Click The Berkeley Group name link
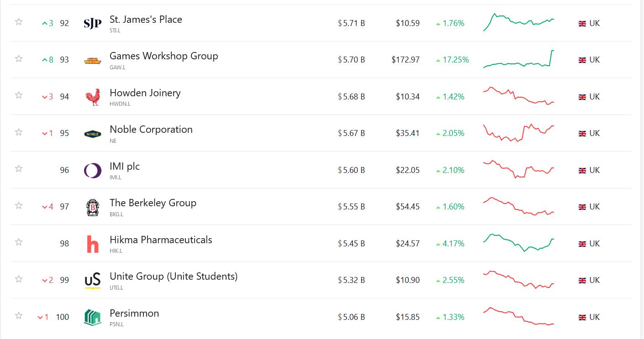Image resolution: width=644 pixels, height=339 pixels. [x=153, y=203]
